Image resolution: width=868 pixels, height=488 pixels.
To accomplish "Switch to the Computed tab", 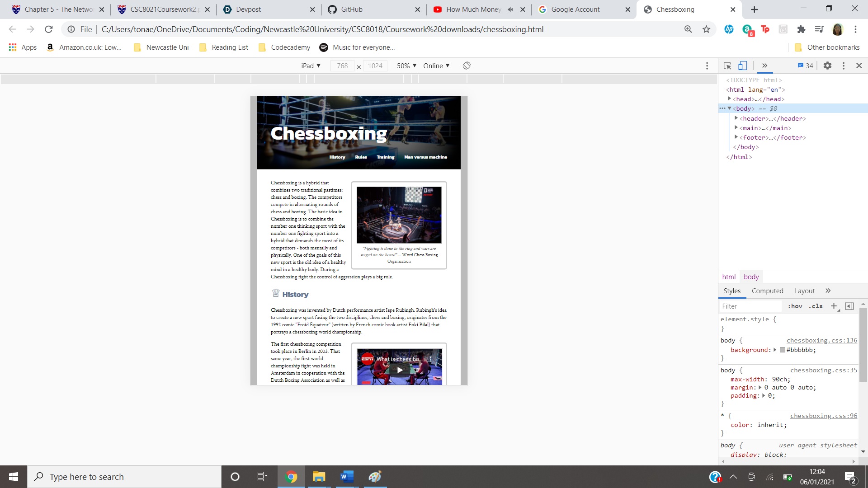I will [767, 291].
